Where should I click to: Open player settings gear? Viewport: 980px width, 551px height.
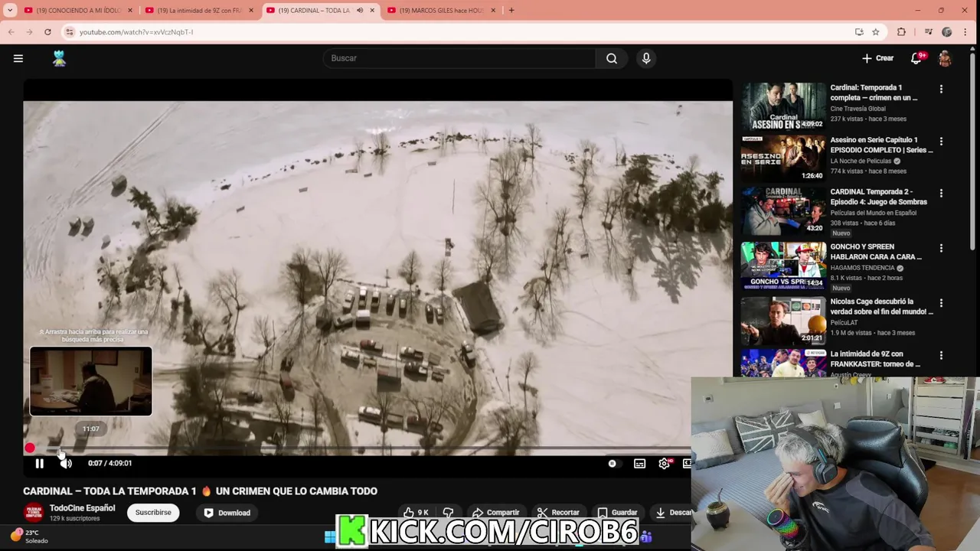[665, 463]
